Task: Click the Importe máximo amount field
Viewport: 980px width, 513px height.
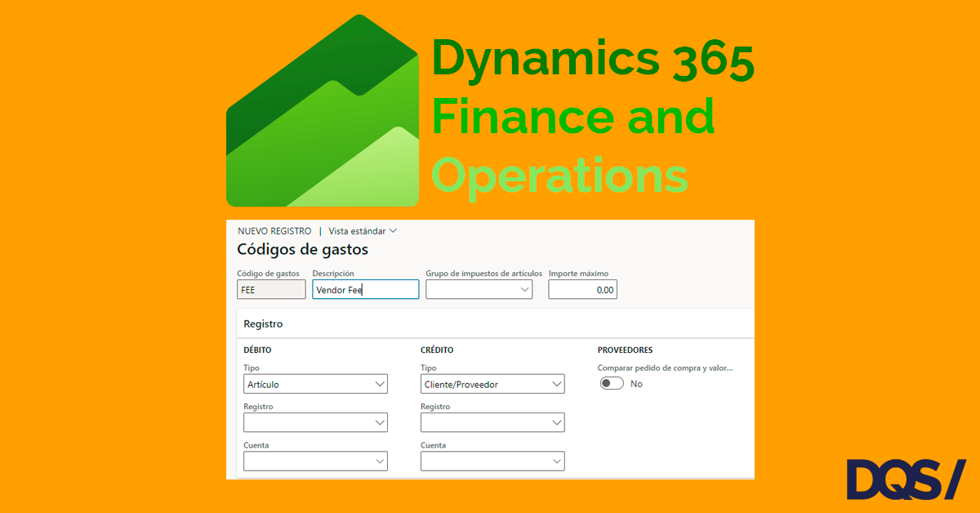Action: click(582, 290)
